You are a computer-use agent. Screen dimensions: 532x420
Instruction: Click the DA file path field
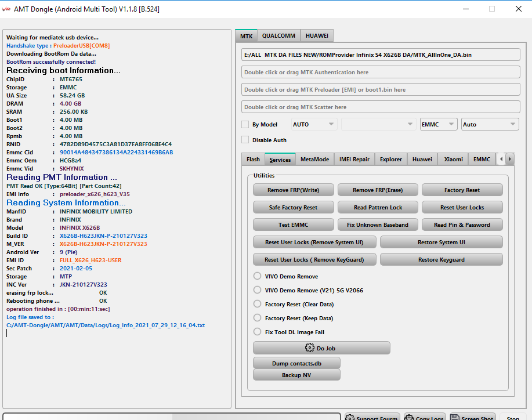pyautogui.click(x=381, y=55)
